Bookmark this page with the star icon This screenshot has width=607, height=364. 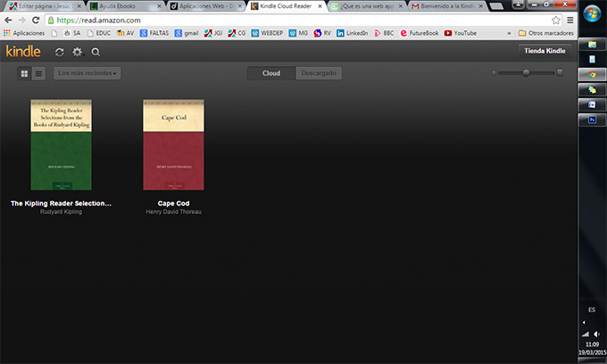pos(555,20)
